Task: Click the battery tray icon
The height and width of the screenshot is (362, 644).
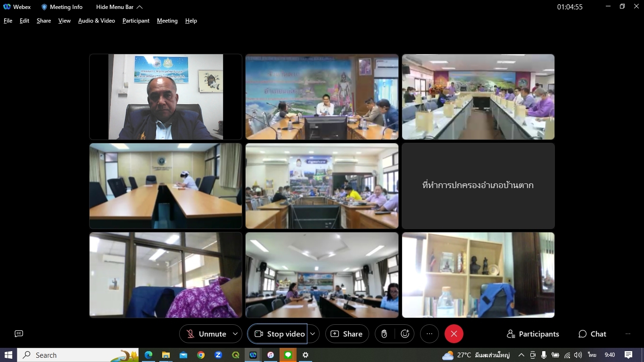Action: click(x=555, y=355)
